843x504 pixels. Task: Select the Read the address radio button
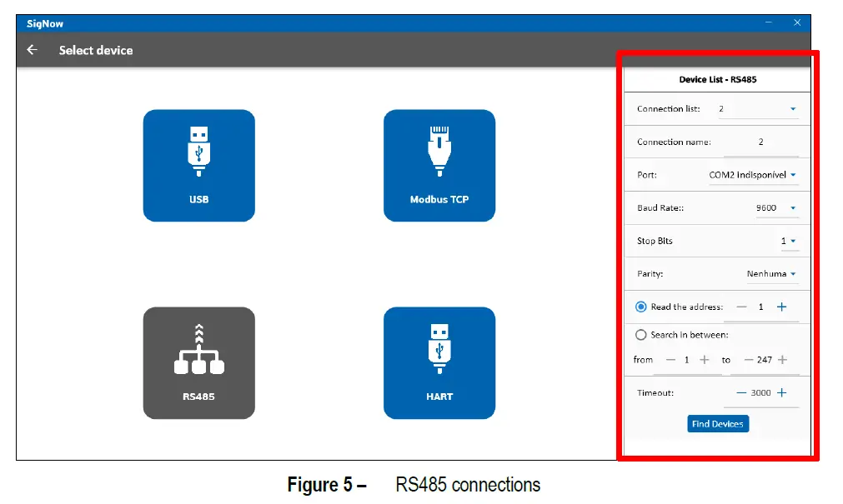coord(640,307)
